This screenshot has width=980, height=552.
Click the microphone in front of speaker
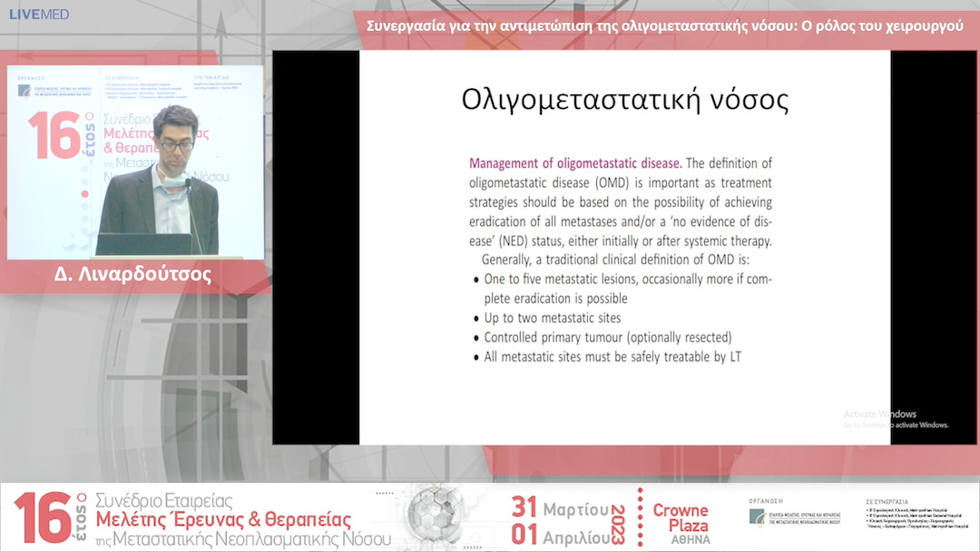point(189,187)
